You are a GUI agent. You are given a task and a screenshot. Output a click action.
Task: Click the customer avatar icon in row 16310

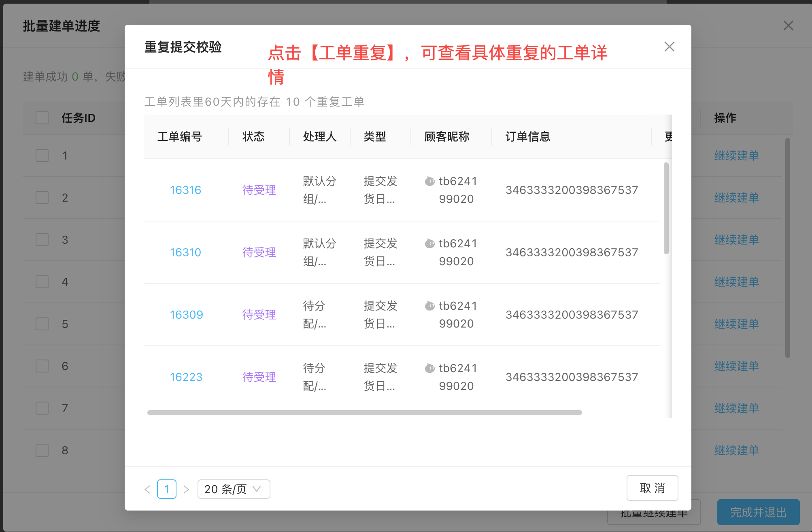429,243
